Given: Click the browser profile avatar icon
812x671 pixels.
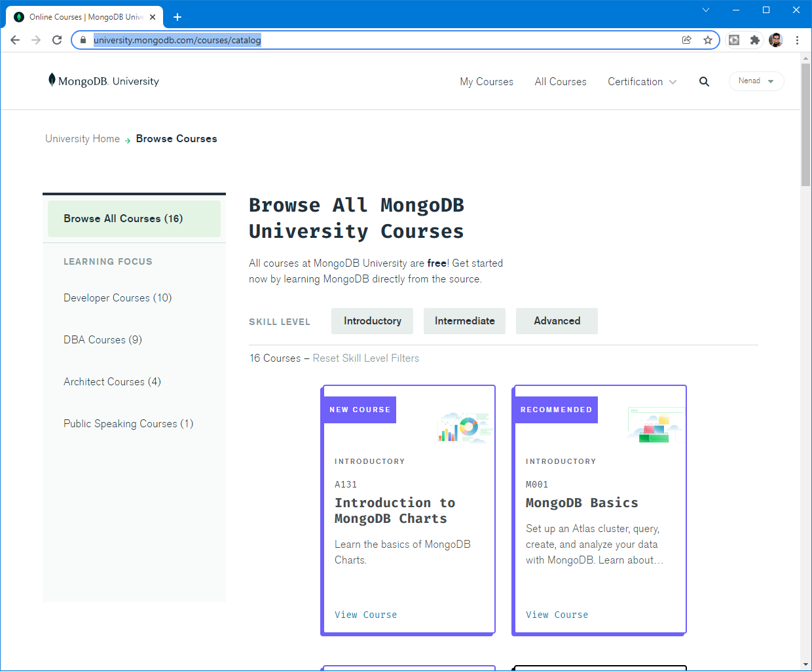Looking at the screenshot, I should pos(776,40).
